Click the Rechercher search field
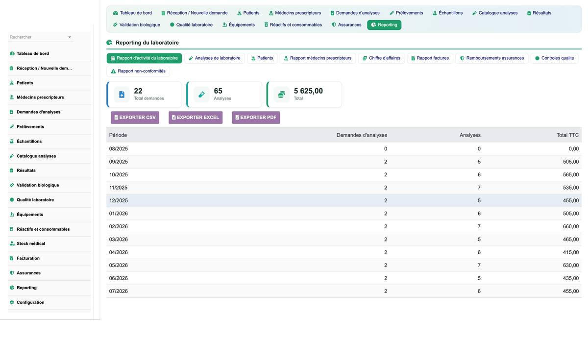 click(41, 37)
